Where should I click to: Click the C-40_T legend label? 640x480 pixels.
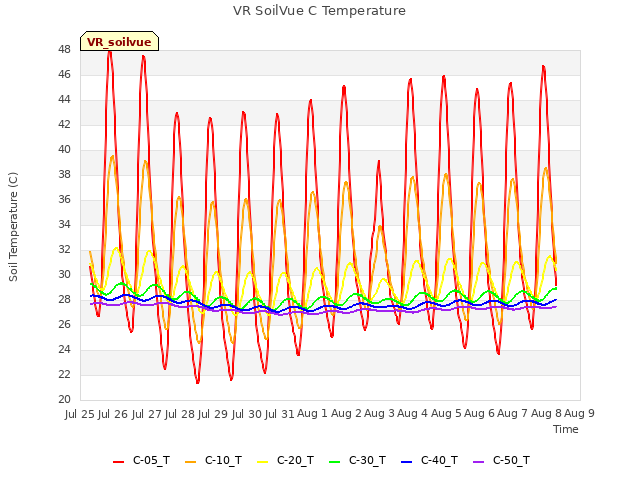tap(440, 460)
